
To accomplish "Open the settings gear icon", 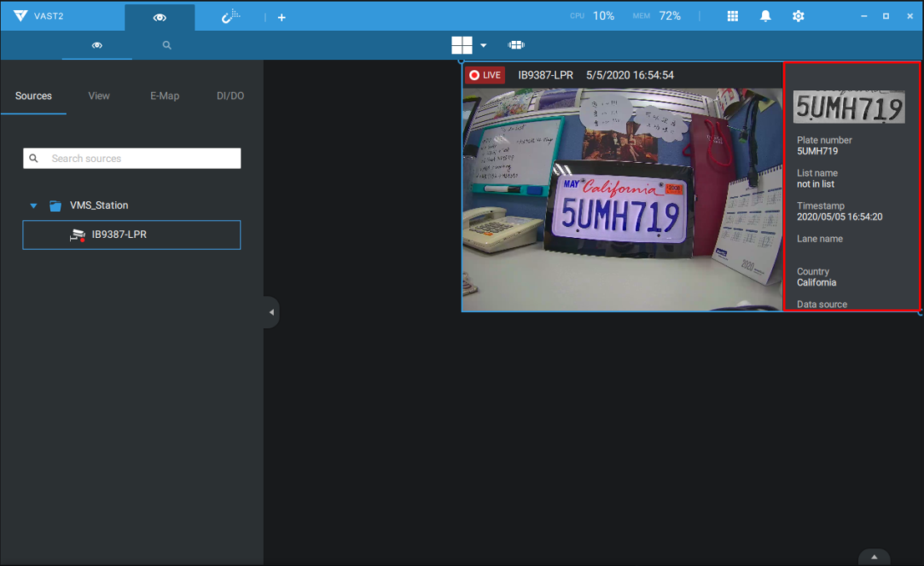I will coord(798,16).
